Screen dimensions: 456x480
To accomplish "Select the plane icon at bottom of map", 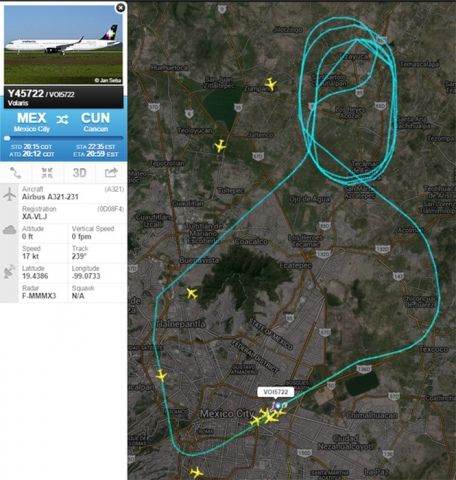I will (196, 472).
